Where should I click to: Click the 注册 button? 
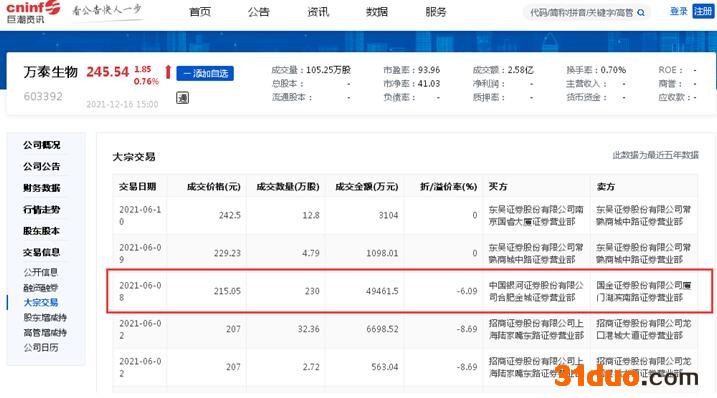[703, 11]
